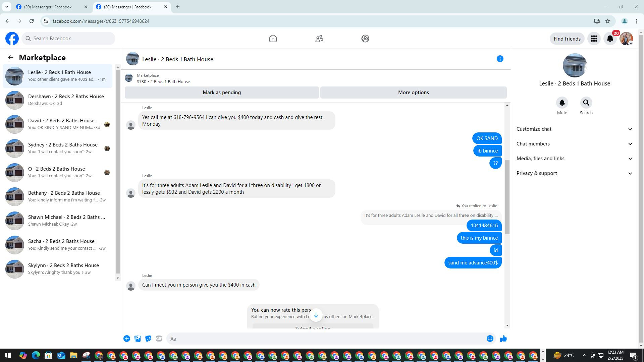Click the More options button
The image size is (644, 362).
click(413, 93)
